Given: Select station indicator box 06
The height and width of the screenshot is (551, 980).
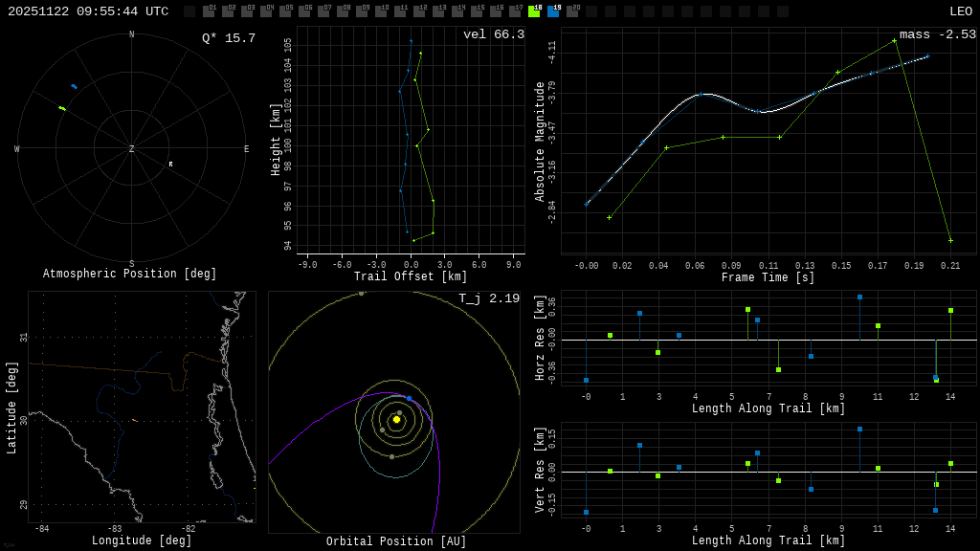Looking at the screenshot, I should 304,11.
